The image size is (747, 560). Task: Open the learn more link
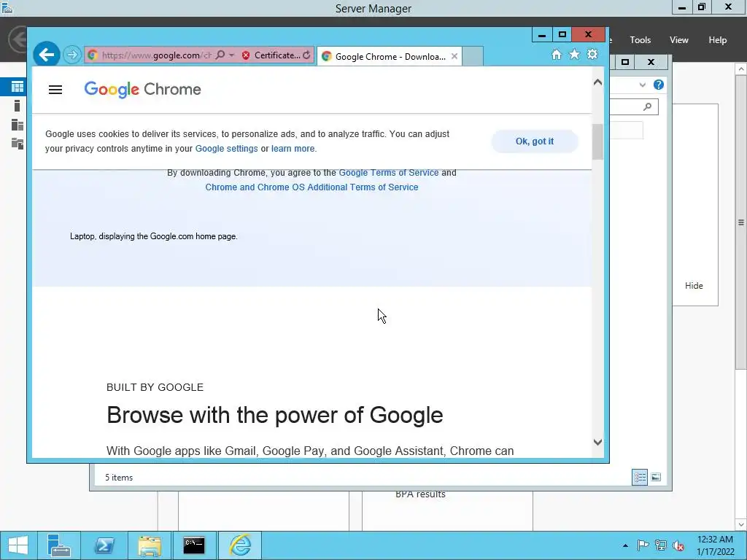(x=293, y=149)
